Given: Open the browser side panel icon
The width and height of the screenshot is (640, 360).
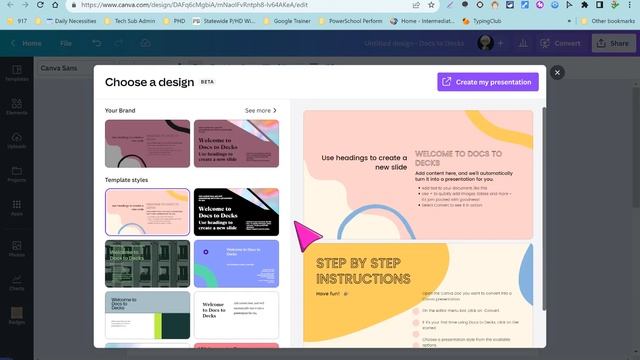Looking at the screenshot, I should coord(599,5).
